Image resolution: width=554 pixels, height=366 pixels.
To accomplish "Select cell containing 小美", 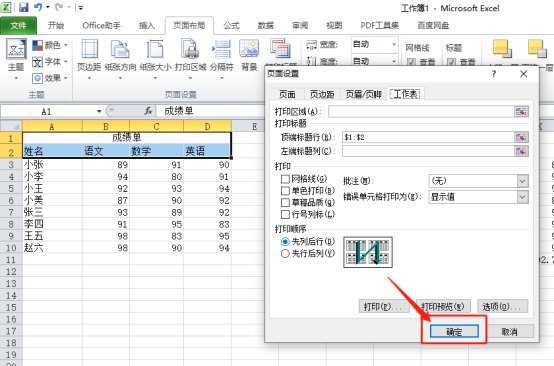I will [x=52, y=200].
